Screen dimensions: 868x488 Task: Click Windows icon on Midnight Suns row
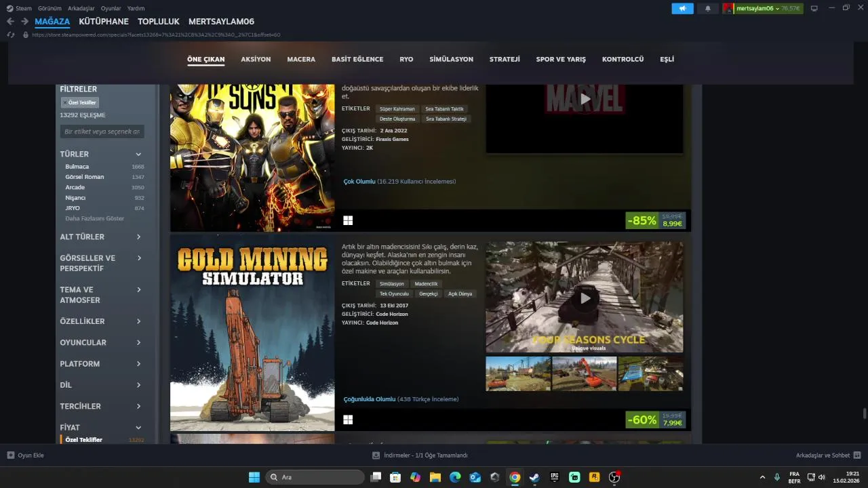[x=348, y=220]
